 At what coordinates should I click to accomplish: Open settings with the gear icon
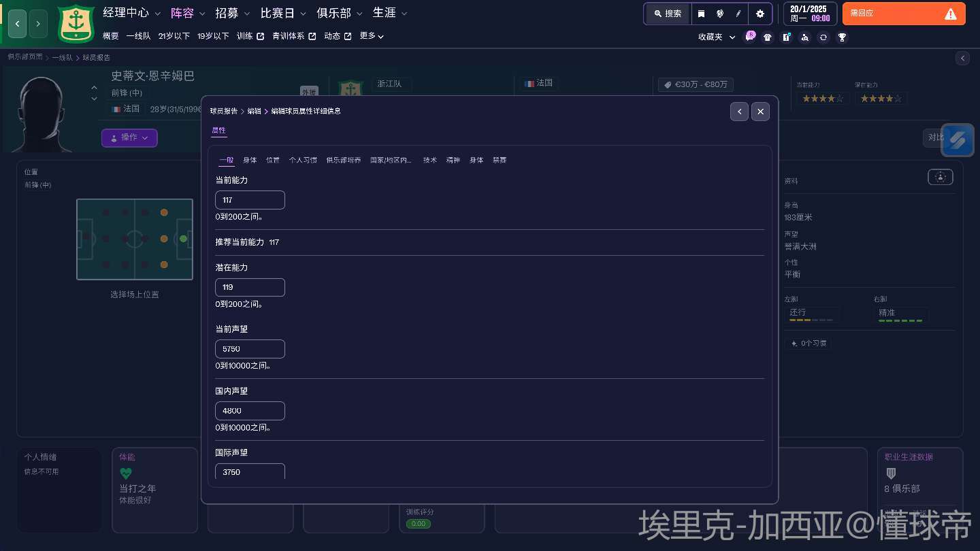pyautogui.click(x=760, y=14)
